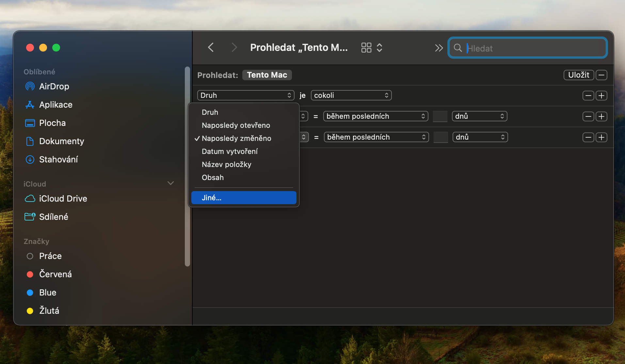Remove the second criteria row with minus

point(588,116)
